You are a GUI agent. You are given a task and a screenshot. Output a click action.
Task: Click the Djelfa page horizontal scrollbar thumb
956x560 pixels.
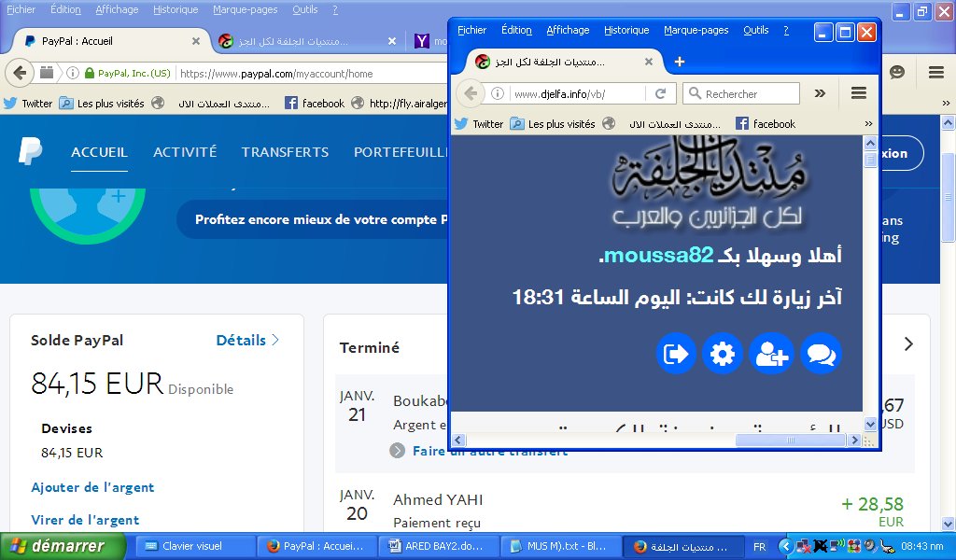click(x=791, y=440)
